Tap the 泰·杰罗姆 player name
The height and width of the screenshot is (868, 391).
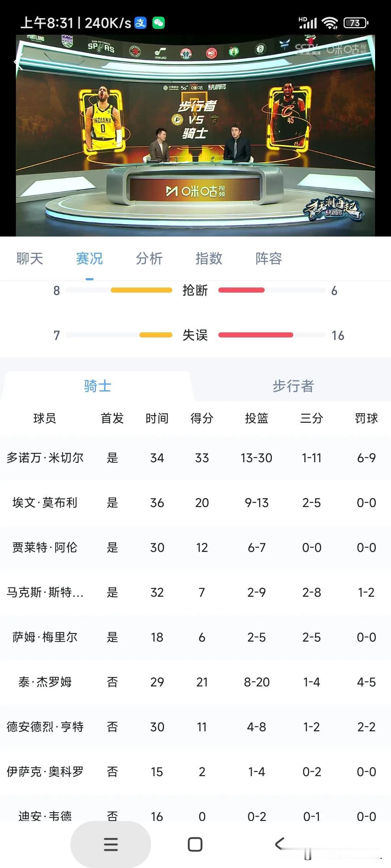click(45, 682)
